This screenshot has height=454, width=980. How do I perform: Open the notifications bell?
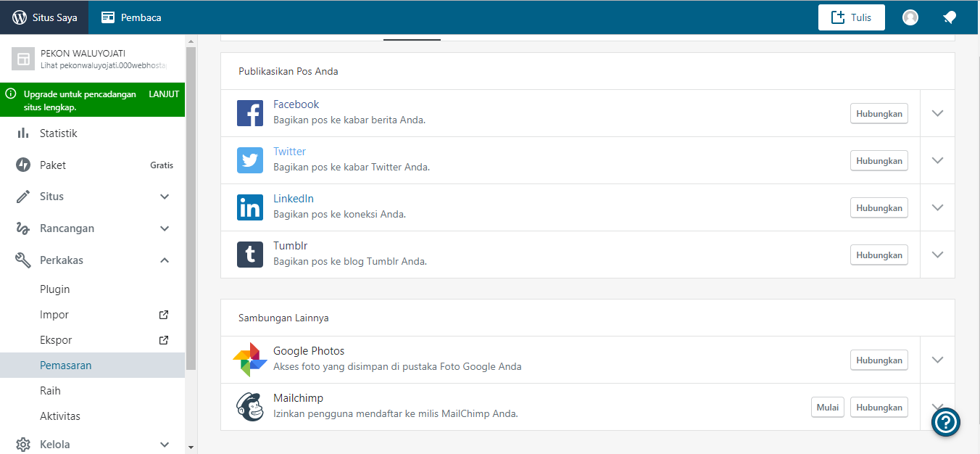[949, 17]
